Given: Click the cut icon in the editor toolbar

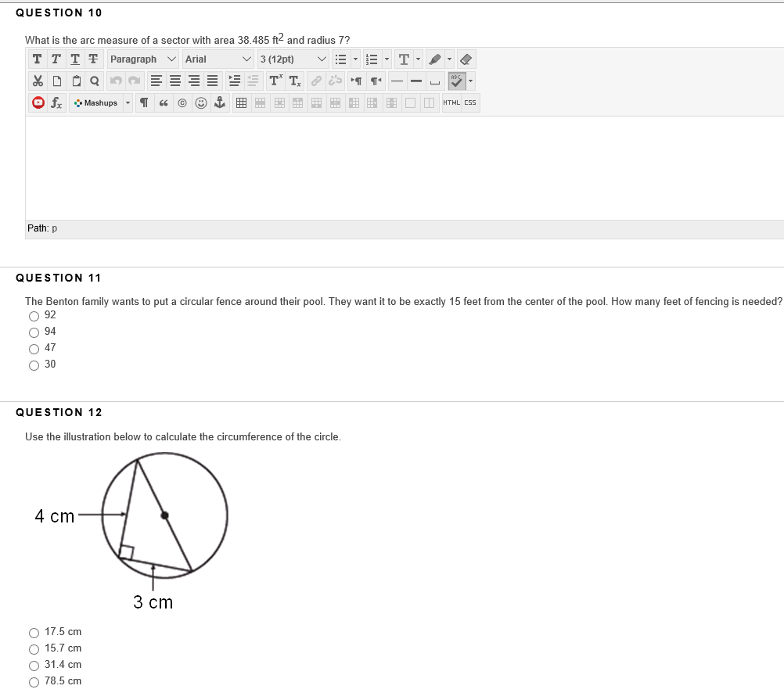Looking at the screenshot, I should tap(37, 80).
